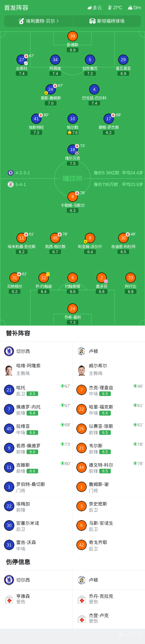This screenshot has height=644, width=145.
Task: Tap the Luton crest beside 5-4-1
Action: pos(11,184)
